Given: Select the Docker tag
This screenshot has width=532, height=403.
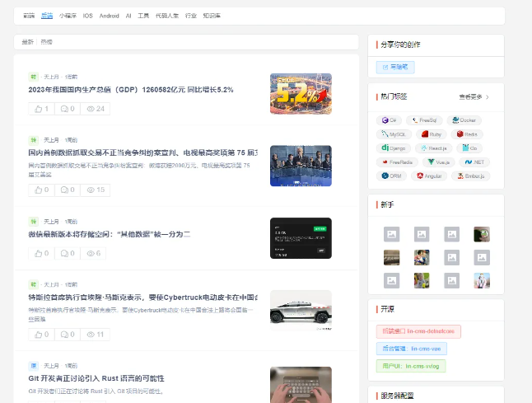Looking at the screenshot, I should (464, 120).
